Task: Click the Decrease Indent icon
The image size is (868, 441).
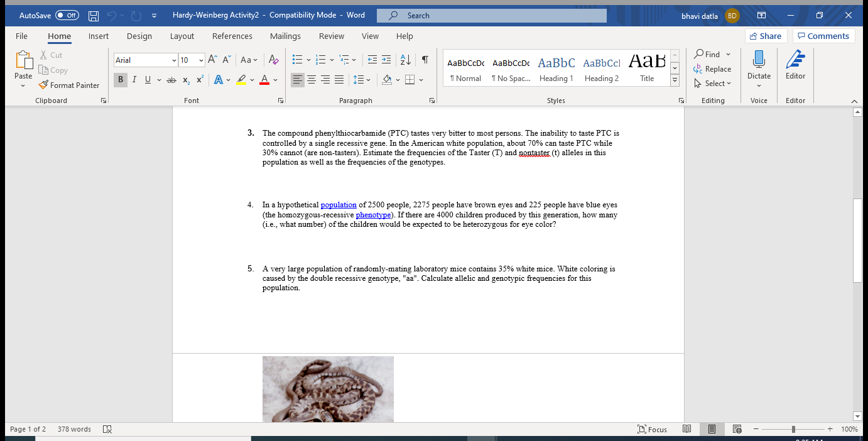Action: [372, 60]
